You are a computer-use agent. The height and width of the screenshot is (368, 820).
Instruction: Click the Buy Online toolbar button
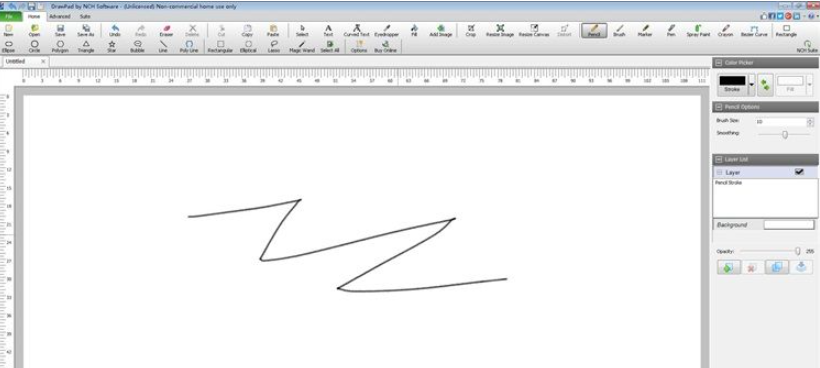coord(385,47)
